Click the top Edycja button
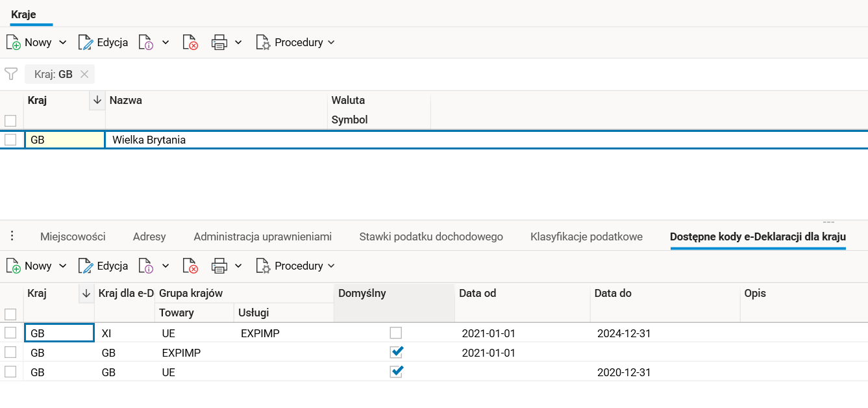 coord(103,43)
